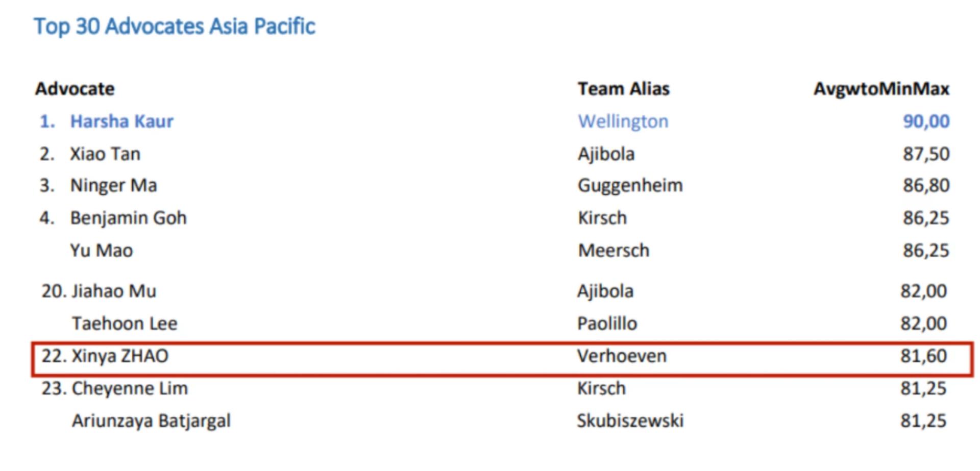The image size is (980, 471).
Task: Click the Paolillo team alias
Action: click(607, 324)
